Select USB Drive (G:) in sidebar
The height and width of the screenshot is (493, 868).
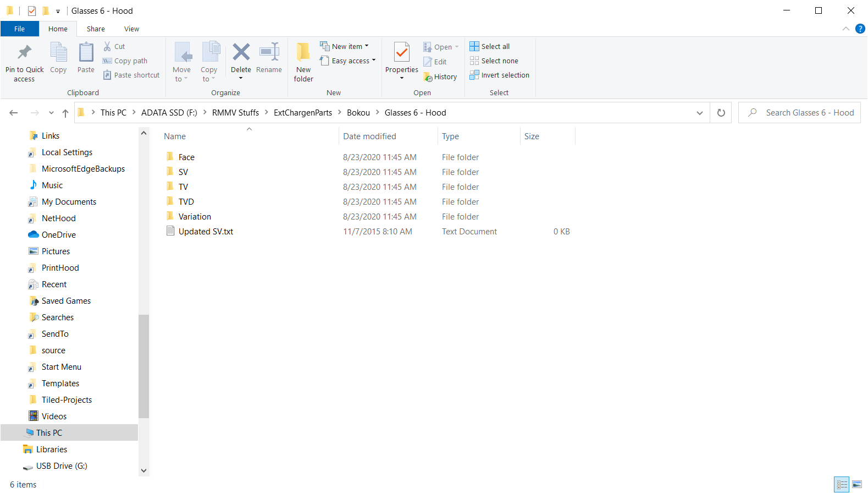(x=62, y=466)
